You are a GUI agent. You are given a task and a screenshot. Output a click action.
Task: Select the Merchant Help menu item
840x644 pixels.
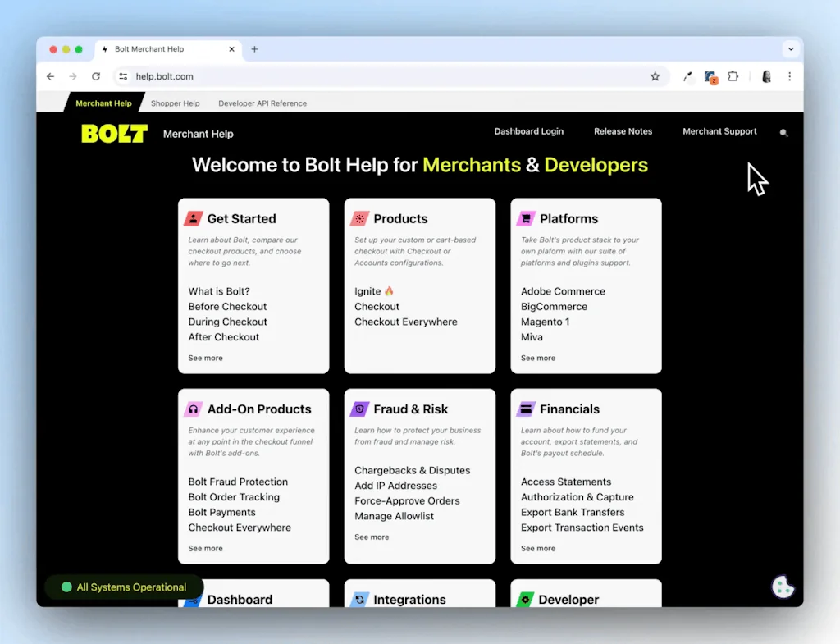point(103,103)
